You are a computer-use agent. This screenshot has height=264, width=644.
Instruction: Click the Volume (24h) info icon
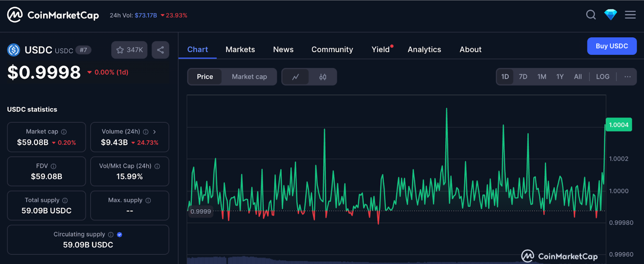146,132
